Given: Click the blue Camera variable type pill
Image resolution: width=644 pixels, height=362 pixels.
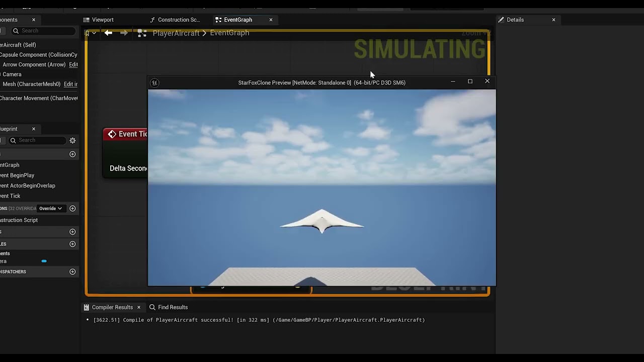Looking at the screenshot, I should point(44,261).
